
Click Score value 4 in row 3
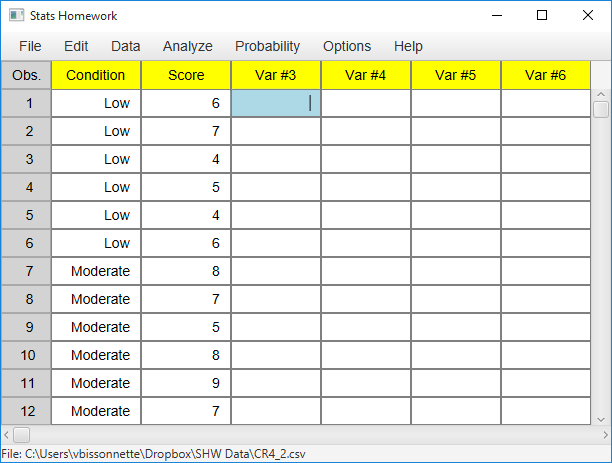[x=186, y=159]
